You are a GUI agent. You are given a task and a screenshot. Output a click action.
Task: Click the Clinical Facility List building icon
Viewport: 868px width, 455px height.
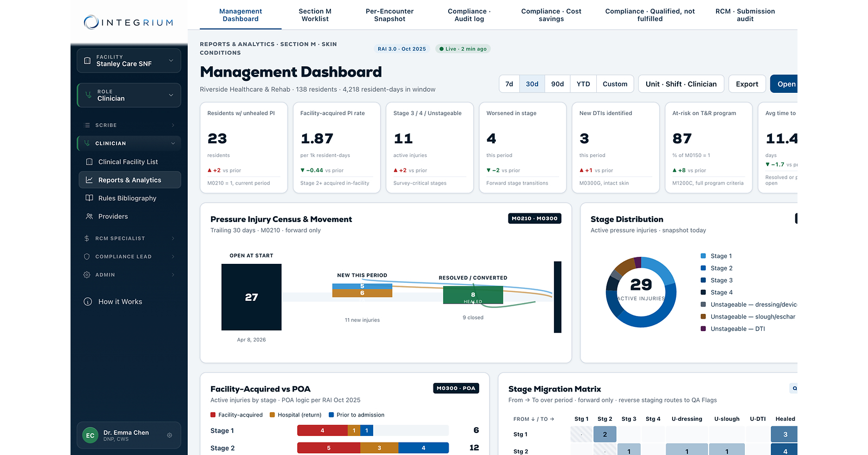[x=90, y=162]
